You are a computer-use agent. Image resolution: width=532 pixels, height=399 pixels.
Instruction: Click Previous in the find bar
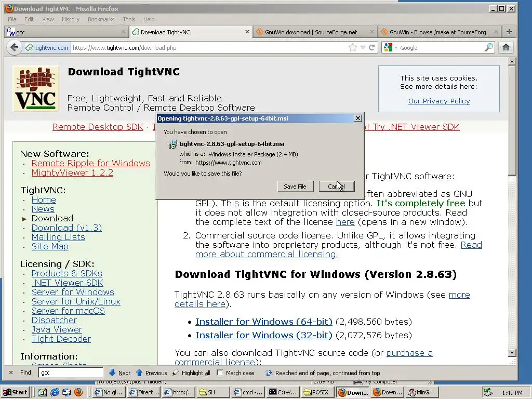click(x=151, y=373)
